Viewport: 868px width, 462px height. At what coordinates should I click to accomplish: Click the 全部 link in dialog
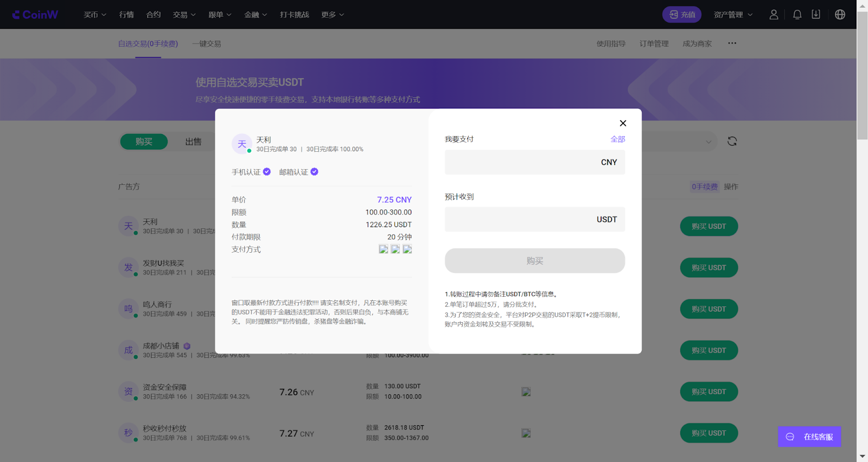617,139
